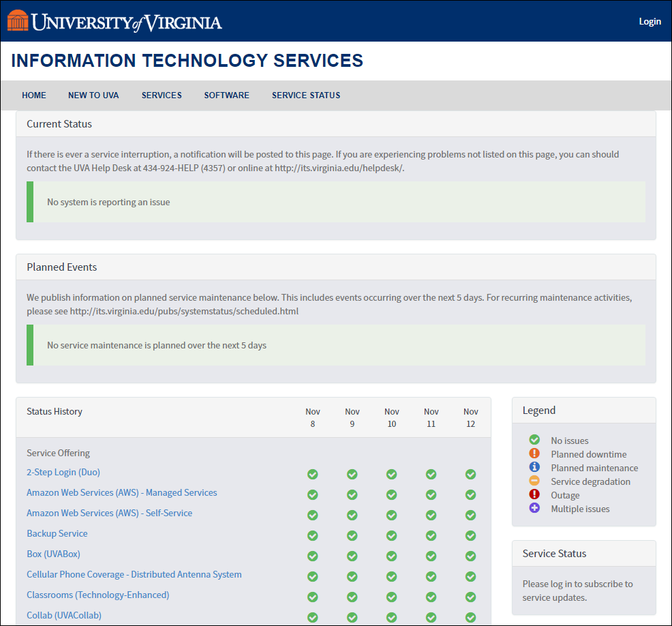Open the Home menu item
Screen dimensions: 672x626
tap(34, 95)
